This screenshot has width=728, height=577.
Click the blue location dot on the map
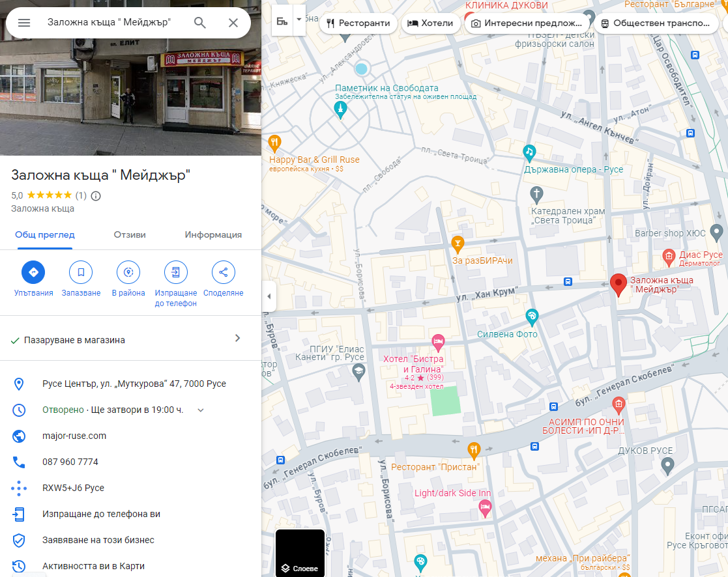coord(361,69)
